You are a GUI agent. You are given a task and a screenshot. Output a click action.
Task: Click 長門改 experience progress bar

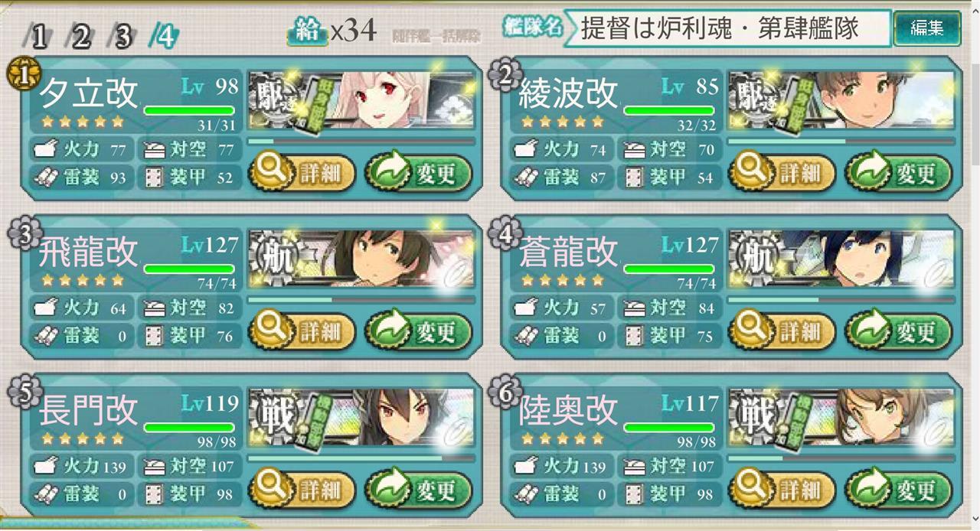point(361,458)
